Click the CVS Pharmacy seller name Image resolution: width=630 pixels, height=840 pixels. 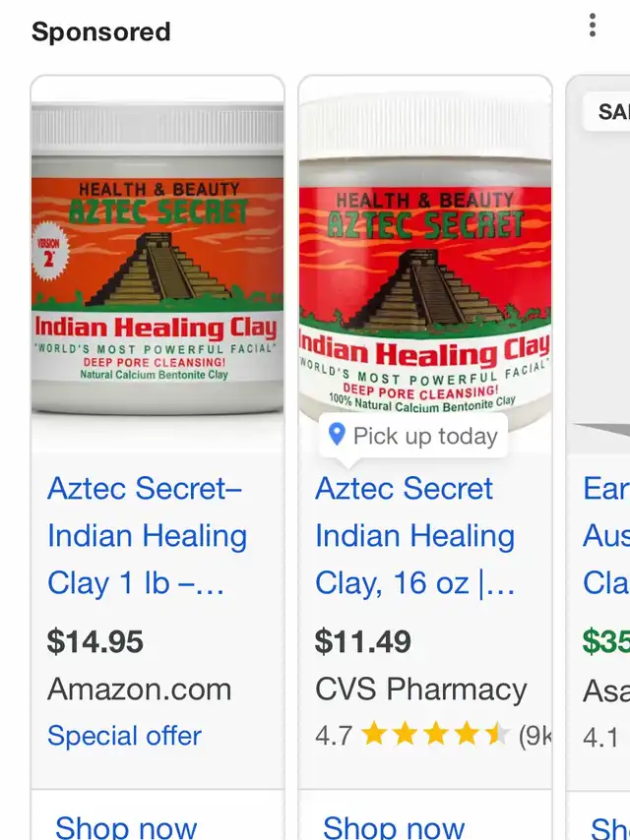click(421, 689)
